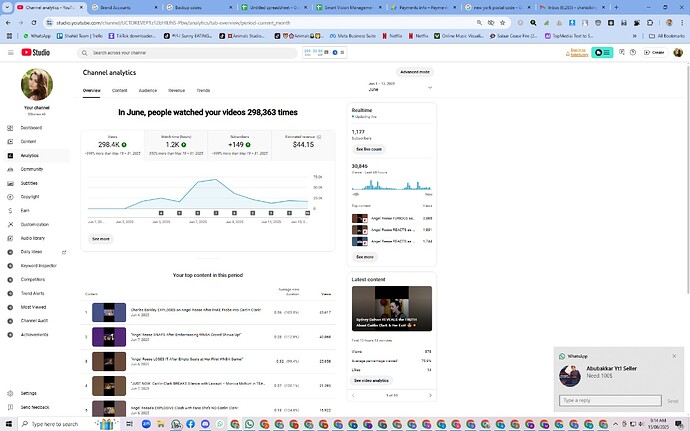Open the Customization wand icon
The height and width of the screenshot is (431, 690).
point(10,225)
